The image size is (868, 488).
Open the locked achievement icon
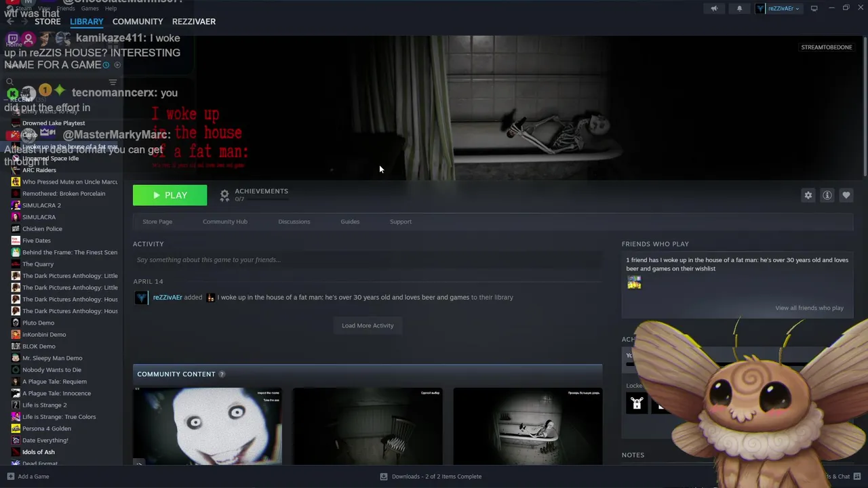click(637, 403)
